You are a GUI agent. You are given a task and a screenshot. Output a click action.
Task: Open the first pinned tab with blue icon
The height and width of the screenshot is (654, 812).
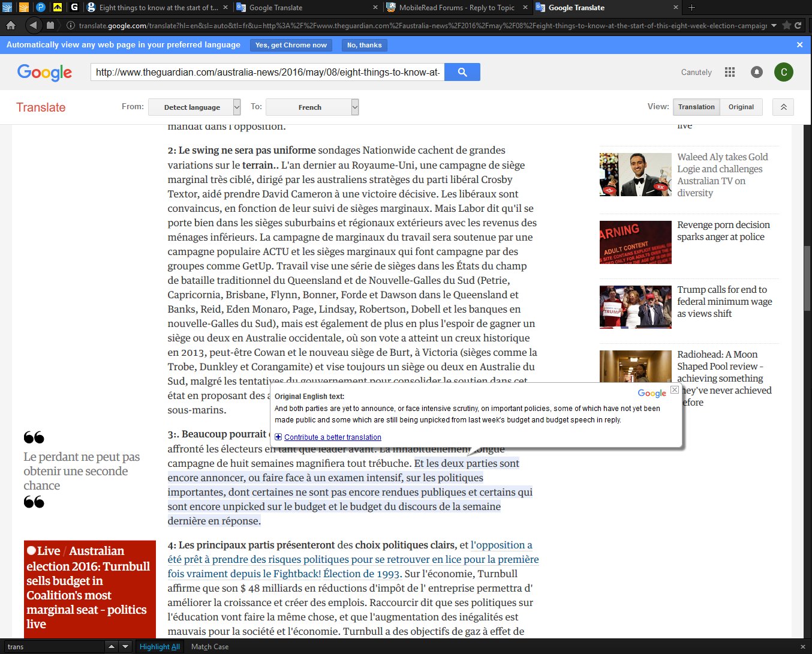[7, 7]
